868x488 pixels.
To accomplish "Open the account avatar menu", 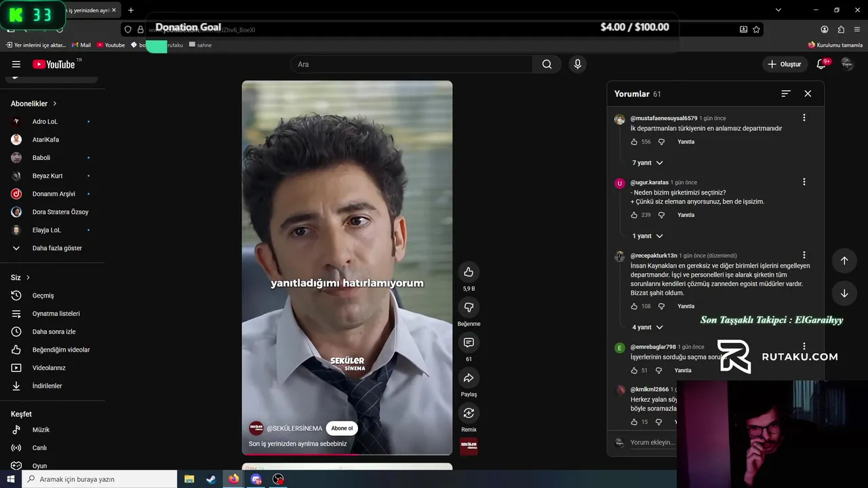I will pos(847,64).
